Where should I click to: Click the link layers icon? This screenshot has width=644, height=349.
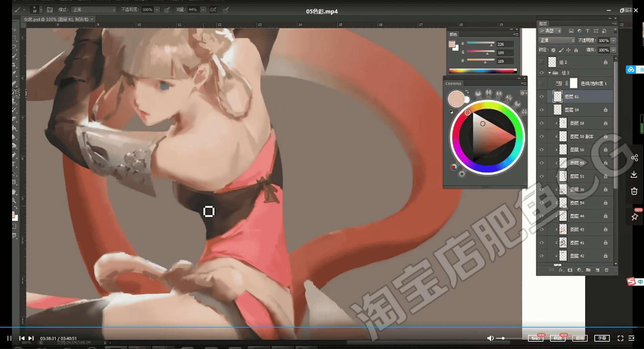551,270
